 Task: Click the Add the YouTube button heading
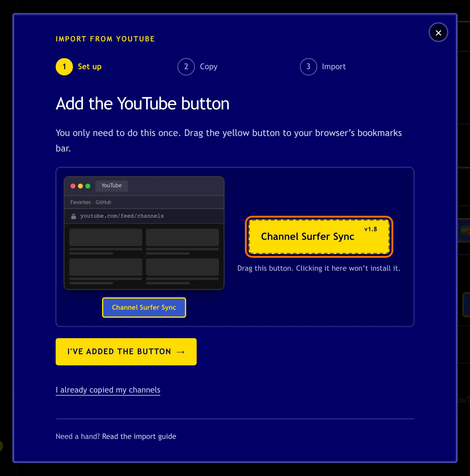[143, 104]
